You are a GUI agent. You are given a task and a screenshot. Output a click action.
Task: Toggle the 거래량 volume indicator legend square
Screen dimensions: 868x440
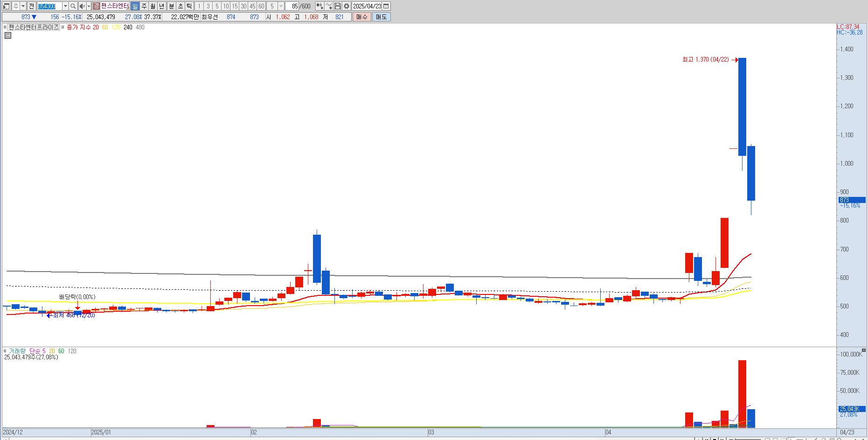coord(5,351)
